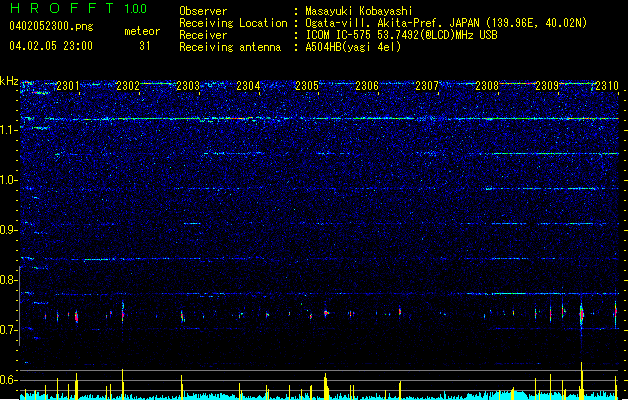Click the meteor label
This screenshot has width=629, height=400.
pos(142,31)
